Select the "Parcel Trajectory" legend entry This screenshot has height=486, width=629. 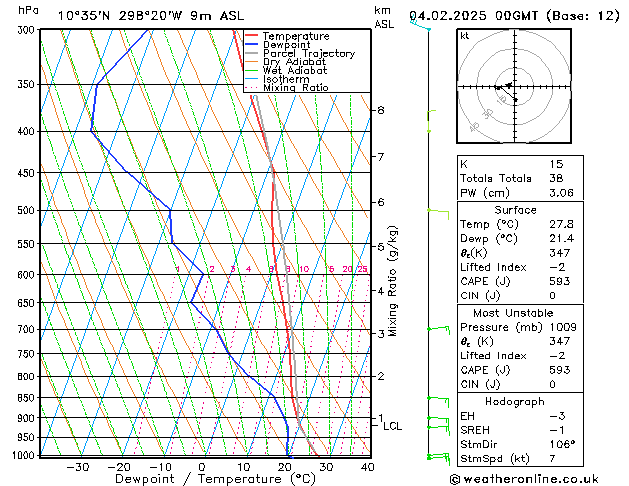coord(309,53)
